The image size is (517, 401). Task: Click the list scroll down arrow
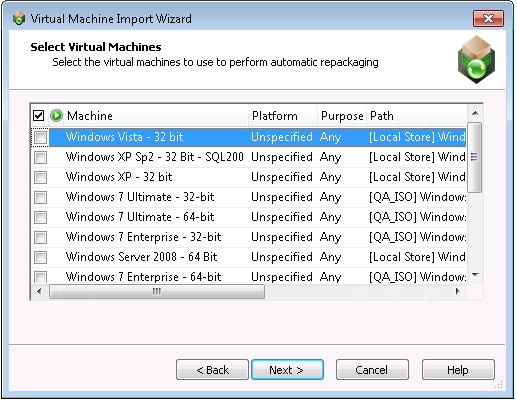point(475,275)
